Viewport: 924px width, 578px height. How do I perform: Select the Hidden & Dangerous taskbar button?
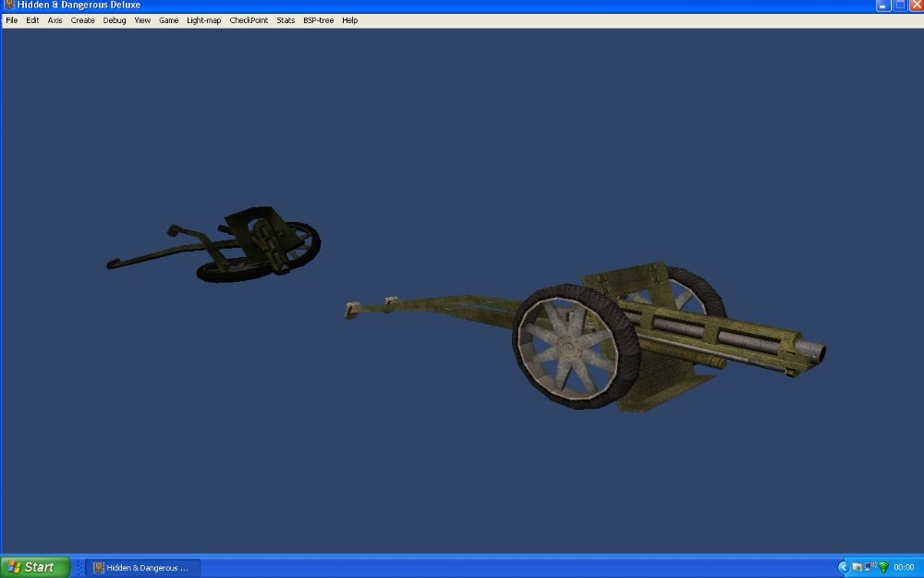(142, 568)
